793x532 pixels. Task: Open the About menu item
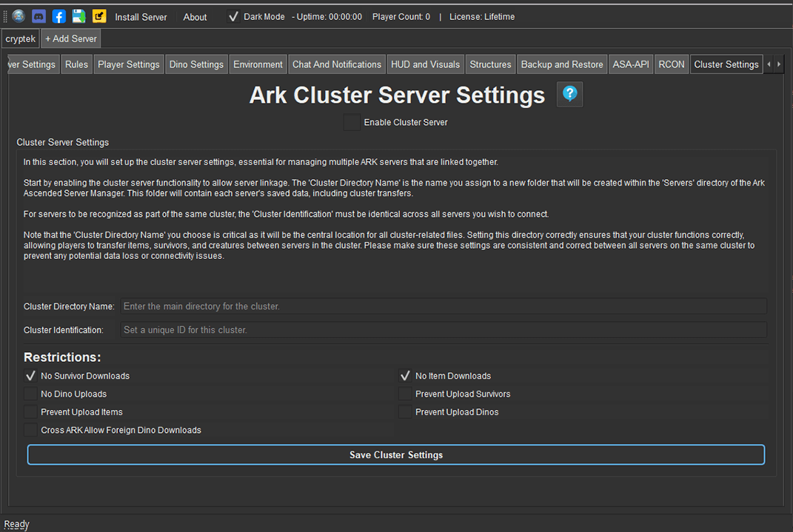(195, 17)
